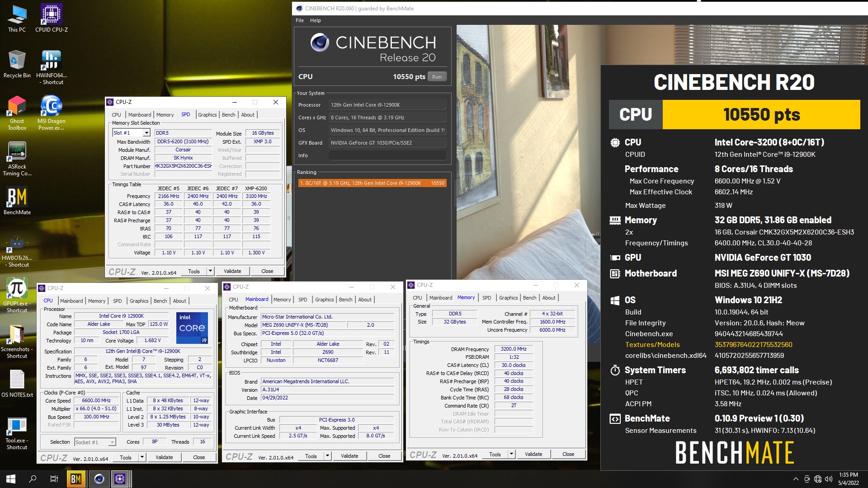
Task: Launch Ghost Toolbox desktop icon
Action: (x=17, y=113)
